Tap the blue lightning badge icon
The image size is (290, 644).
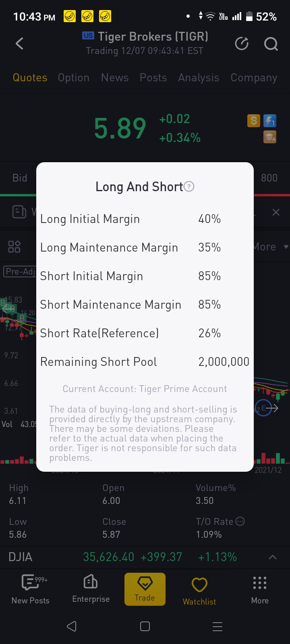tap(269, 120)
